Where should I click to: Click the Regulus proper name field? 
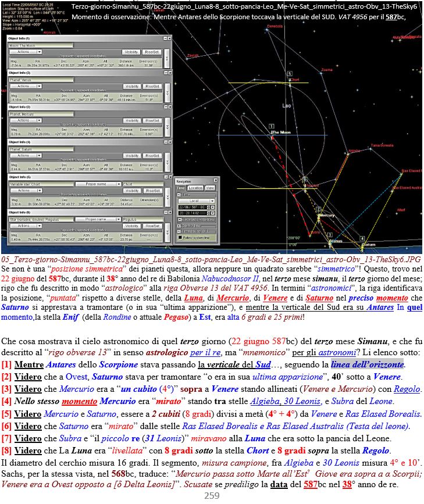[x=142, y=219]
